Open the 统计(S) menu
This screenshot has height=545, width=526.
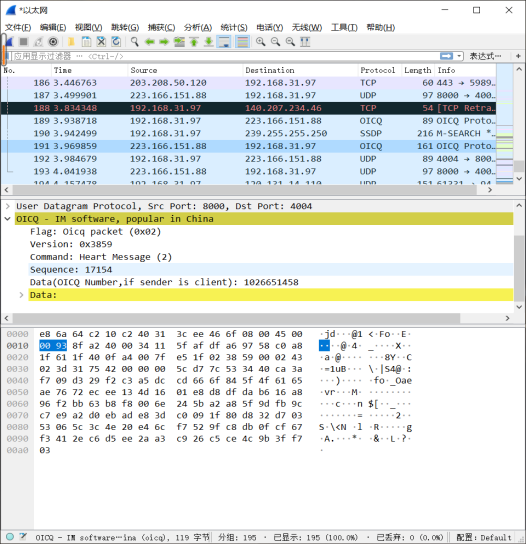pos(234,27)
